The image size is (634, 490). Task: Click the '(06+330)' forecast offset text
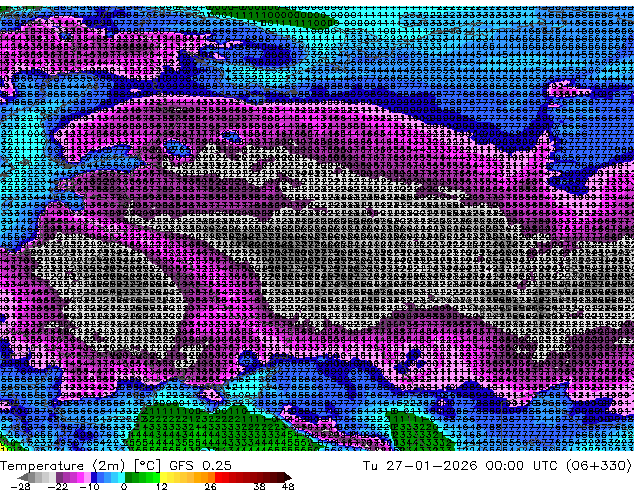coord(598,466)
